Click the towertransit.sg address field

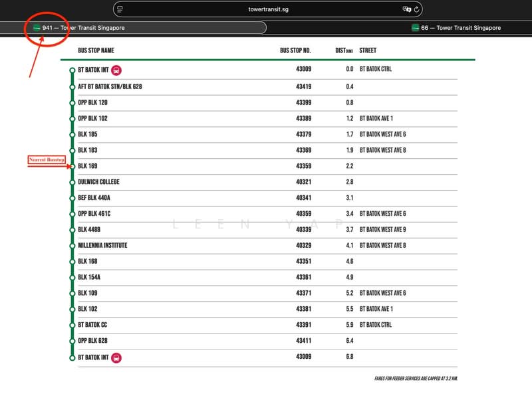coord(268,9)
